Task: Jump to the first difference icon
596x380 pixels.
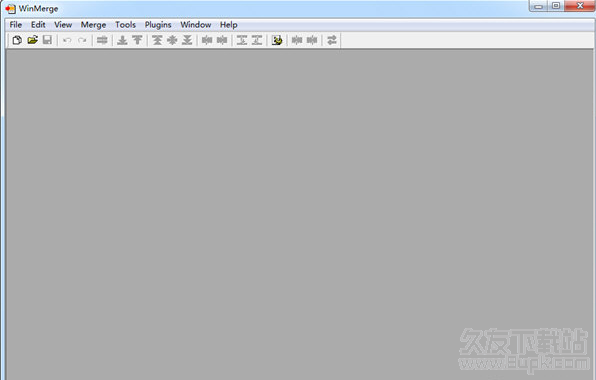Action: point(157,40)
